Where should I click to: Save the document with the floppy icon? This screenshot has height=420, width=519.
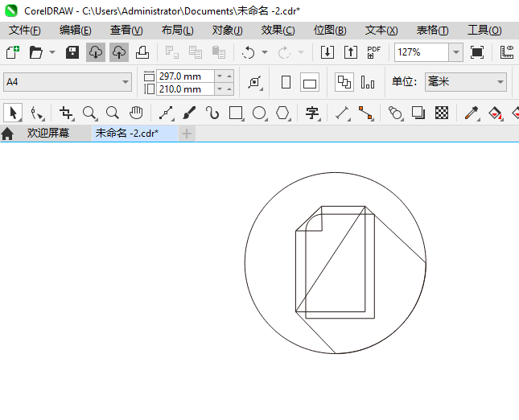click(x=72, y=52)
